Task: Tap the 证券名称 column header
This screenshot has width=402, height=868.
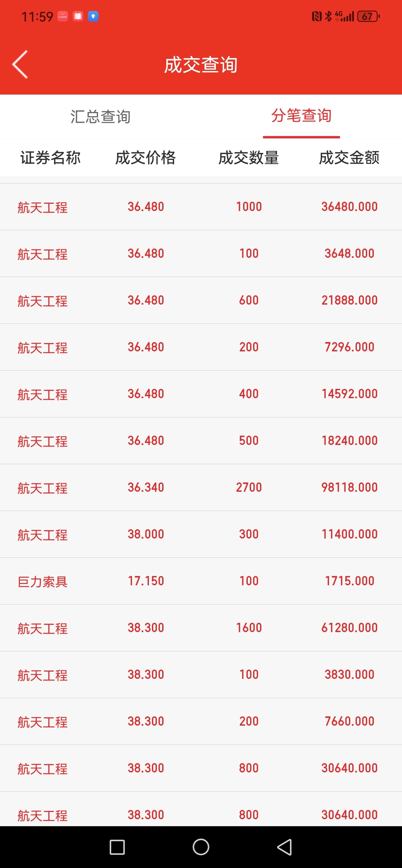Action: click(50, 158)
